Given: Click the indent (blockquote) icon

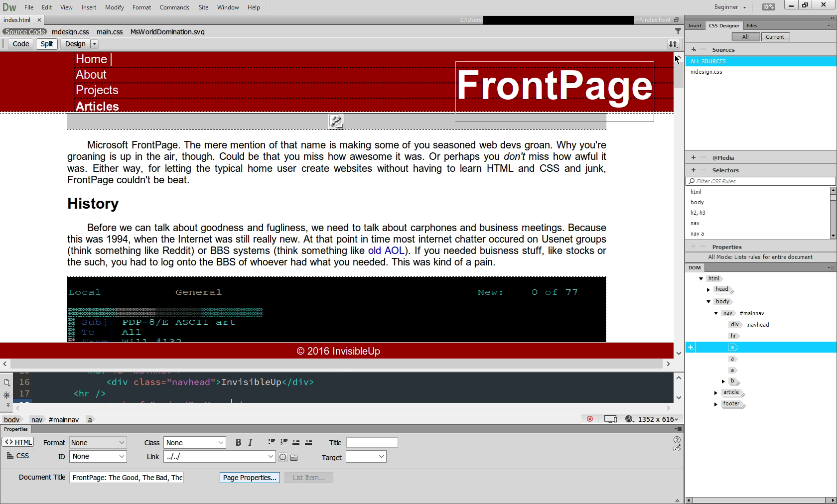Looking at the screenshot, I should click(x=308, y=442).
